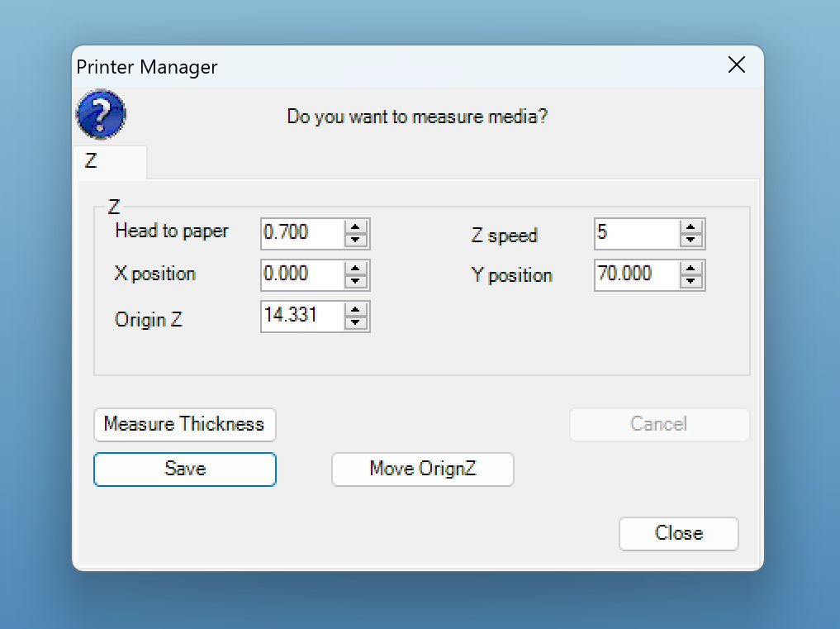Increase X position using up spinner arrow
This screenshot has height=629, width=840.
[356, 269]
